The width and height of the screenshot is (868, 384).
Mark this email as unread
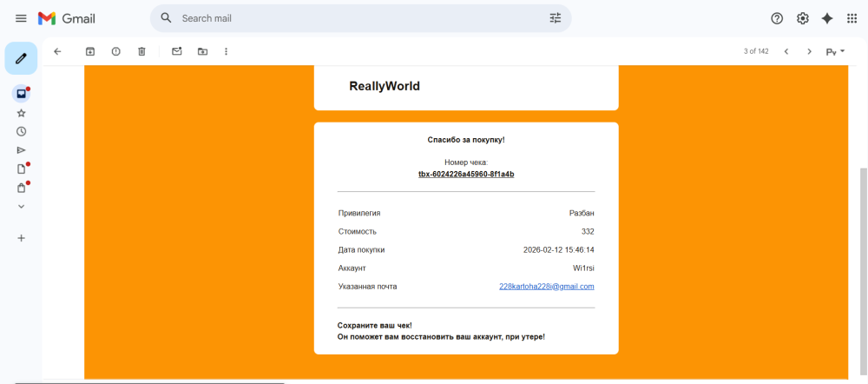(x=176, y=51)
